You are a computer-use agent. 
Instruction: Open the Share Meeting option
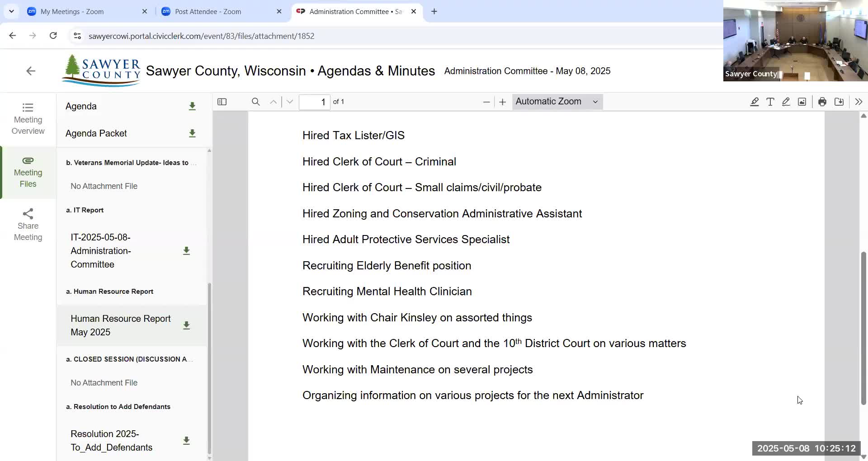pyautogui.click(x=28, y=225)
